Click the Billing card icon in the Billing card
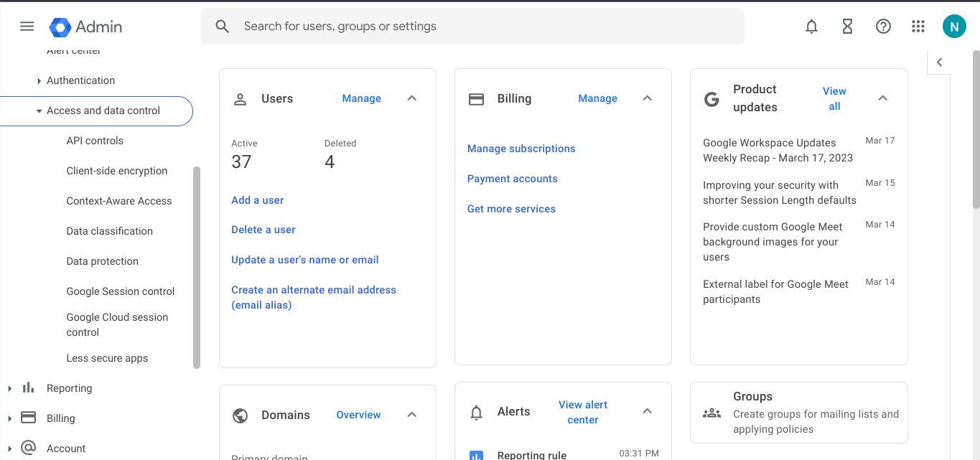The width and height of the screenshot is (980, 460). coord(476,99)
